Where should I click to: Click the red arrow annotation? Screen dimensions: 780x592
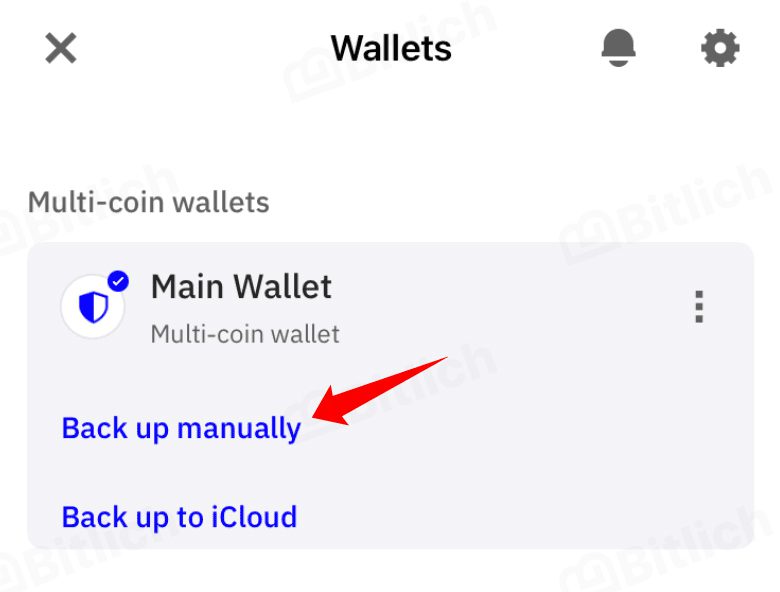(x=380, y=392)
